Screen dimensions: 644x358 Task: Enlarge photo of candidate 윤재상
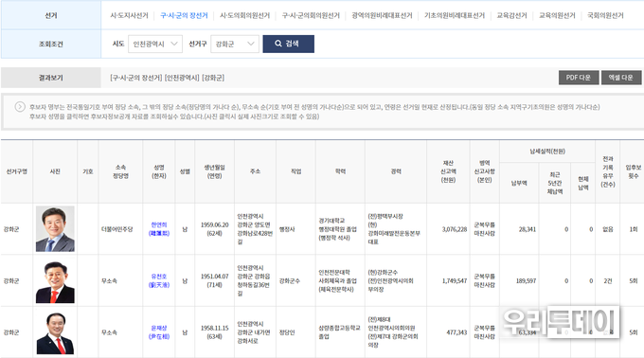(x=55, y=333)
